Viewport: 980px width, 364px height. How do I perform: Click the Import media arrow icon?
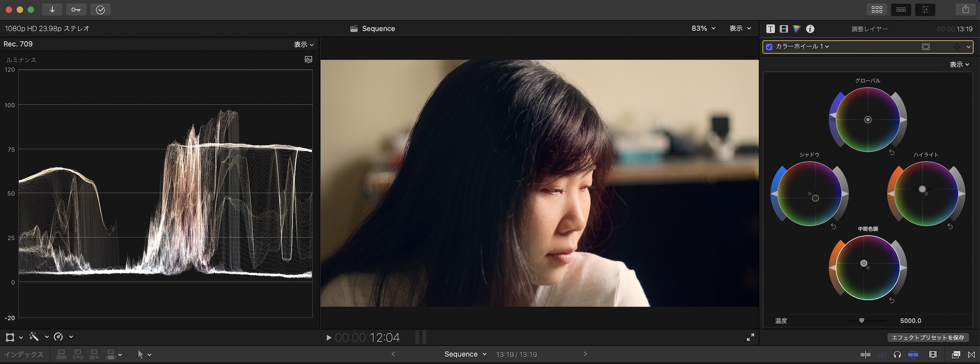[52, 10]
